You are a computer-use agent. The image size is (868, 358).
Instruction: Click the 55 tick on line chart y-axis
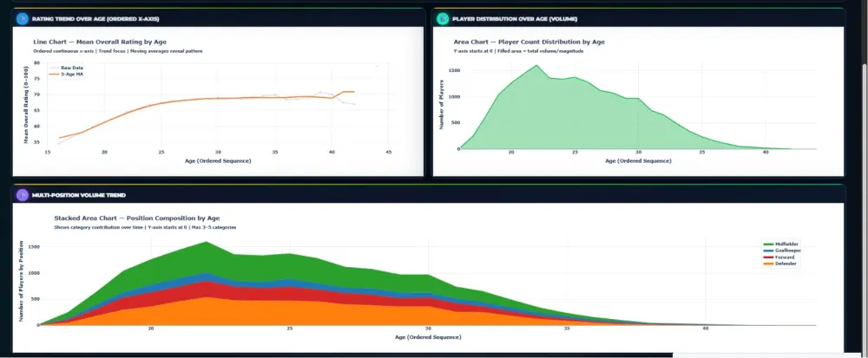pos(36,142)
